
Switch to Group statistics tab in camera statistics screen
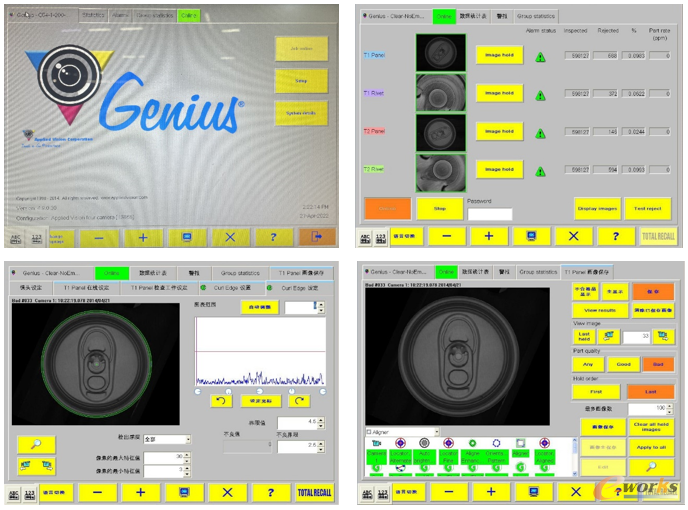coord(535,16)
